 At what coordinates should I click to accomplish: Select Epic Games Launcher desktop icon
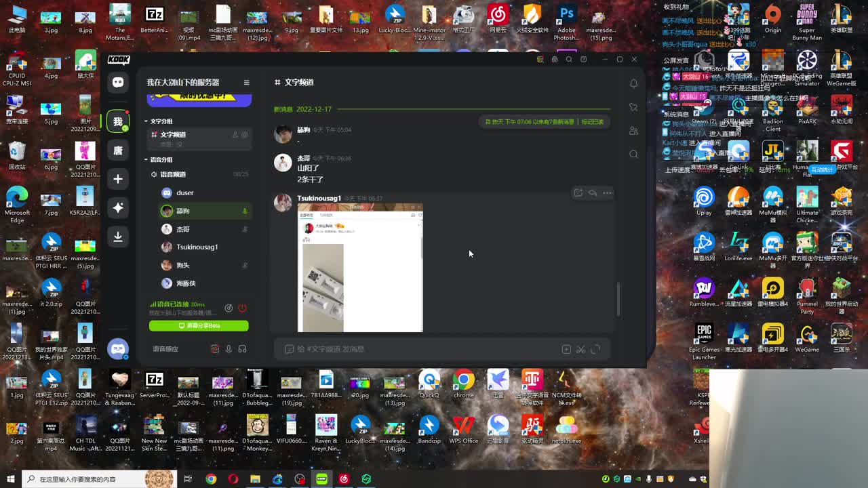[704, 342]
